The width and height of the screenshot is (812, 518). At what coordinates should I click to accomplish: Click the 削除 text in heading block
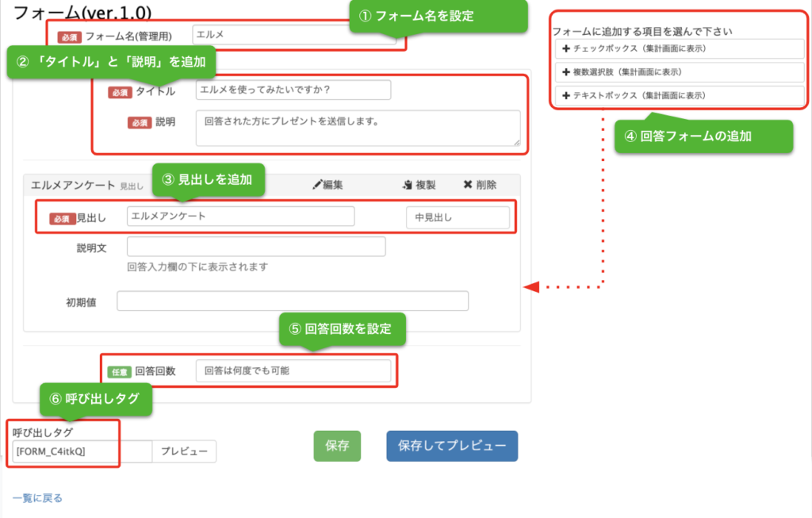[x=486, y=185]
